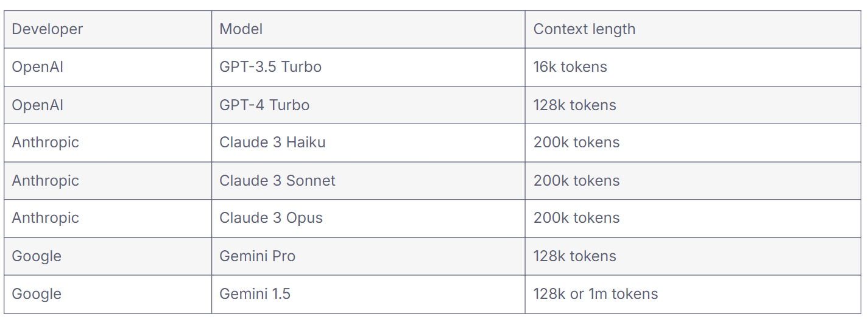The width and height of the screenshot is (868, 319).
Task: Click the 16k tokens cell
Action: pyautogui.click(x=693, y=67)
